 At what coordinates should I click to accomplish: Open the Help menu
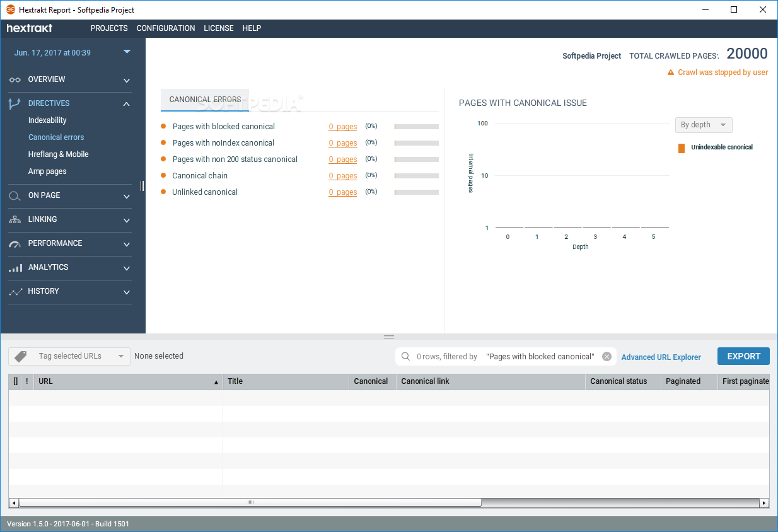click(252, 28)
